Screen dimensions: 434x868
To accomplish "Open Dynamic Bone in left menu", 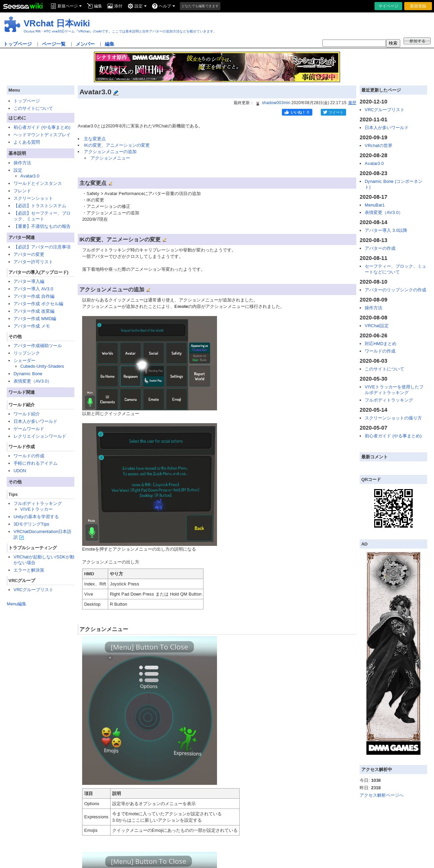I will pos(28,374).
